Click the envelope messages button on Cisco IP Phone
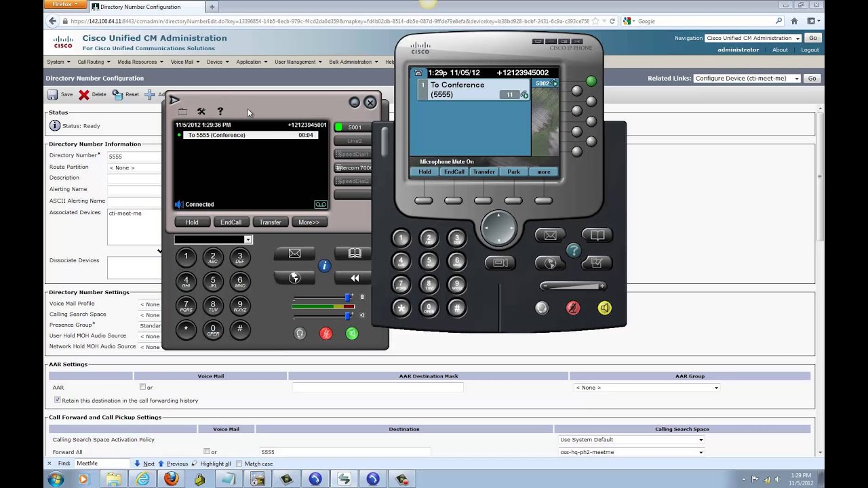Screen dimensions: 868x488 click(550, 235)
